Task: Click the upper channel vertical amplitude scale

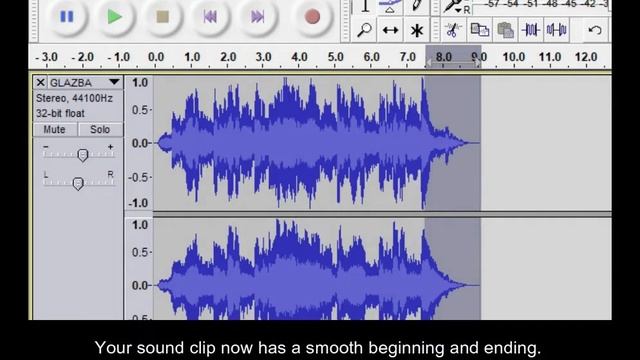Action: point(139,143)
